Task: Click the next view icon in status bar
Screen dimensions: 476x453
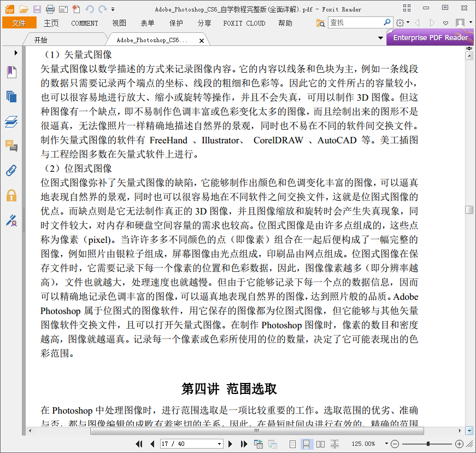Action: tap(272, 444)
